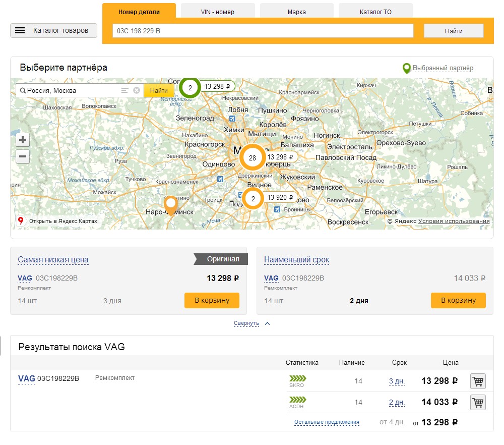Open the map search suggestions list icon
The width and height of the screenshot is (504, 445).
(124, 90)
